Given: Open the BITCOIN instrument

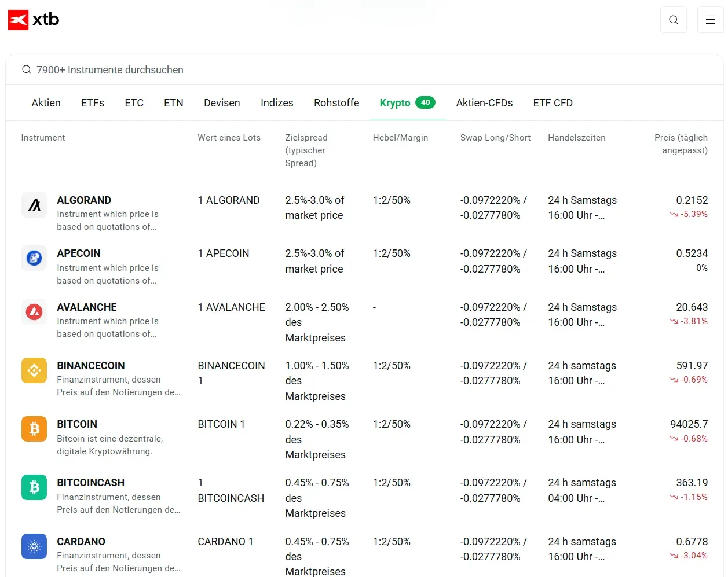Looking at the screenshot, I should click(77, 424).
